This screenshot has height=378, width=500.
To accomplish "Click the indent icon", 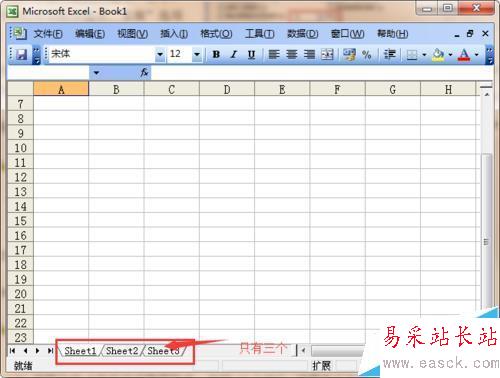I will click(389, 54).
